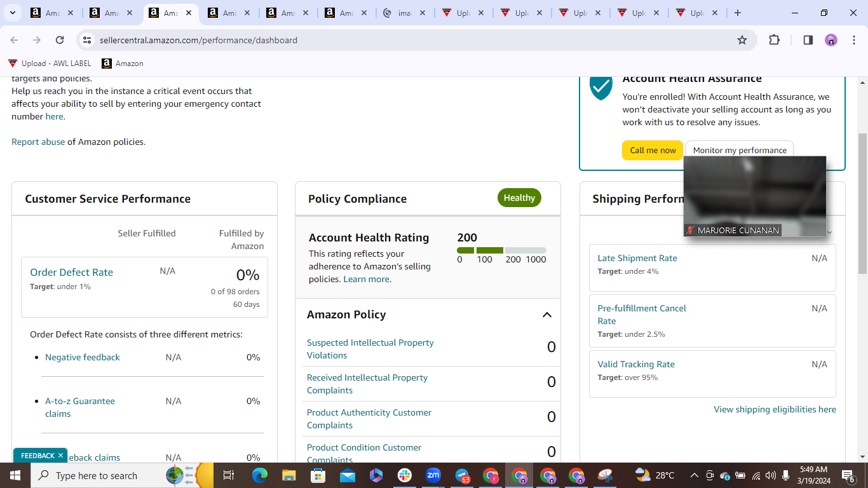Dismiss the FEEDBACK widget with its X
This screenshot has width=868, height=488.
click(x=60, y=456)
